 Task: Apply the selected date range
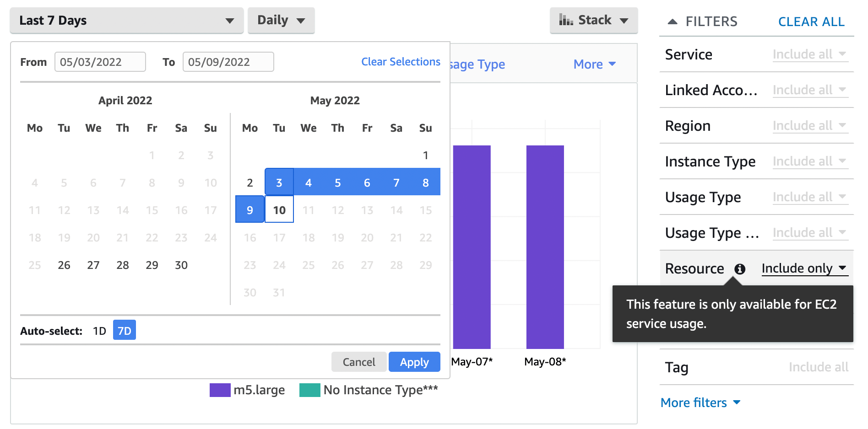pyautogui.click(x=414, y=362)
